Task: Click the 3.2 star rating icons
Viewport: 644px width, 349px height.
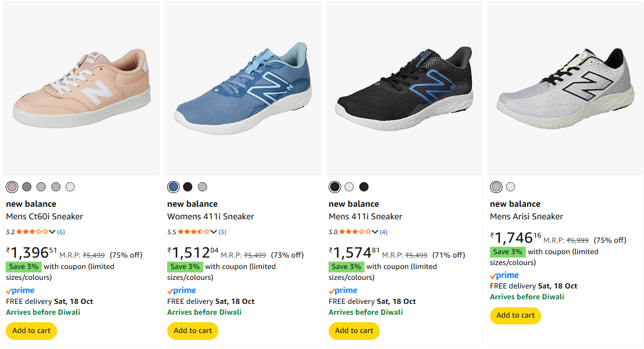Action: tap(33, 232)
